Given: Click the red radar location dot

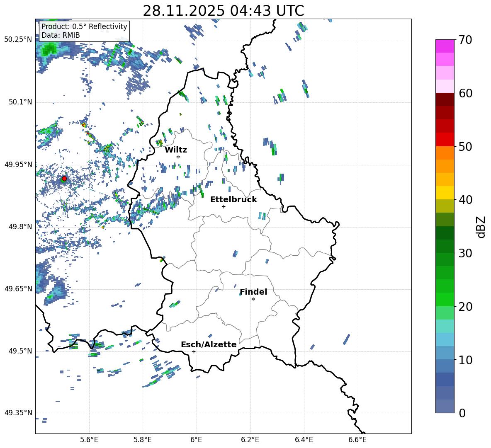Looking at the screenshot, I should coord(64,179).
